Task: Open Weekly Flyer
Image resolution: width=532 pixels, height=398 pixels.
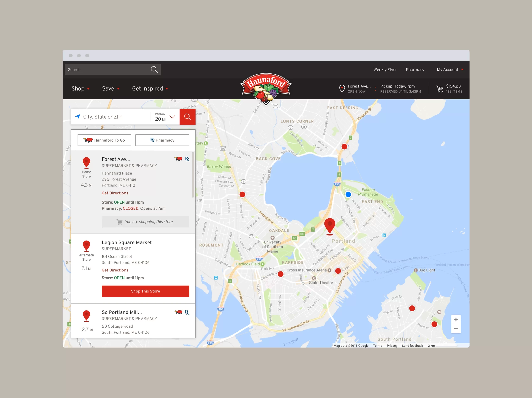Action: tap(385, 70)
